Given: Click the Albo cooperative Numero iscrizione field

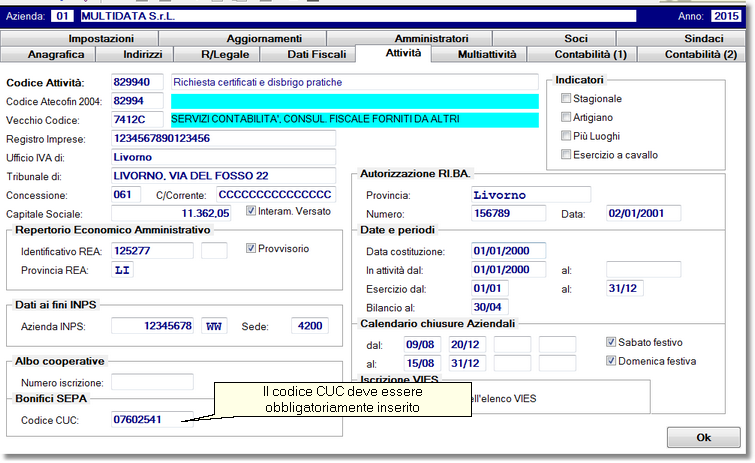Looking at the screenshot, I should [152, 383].
